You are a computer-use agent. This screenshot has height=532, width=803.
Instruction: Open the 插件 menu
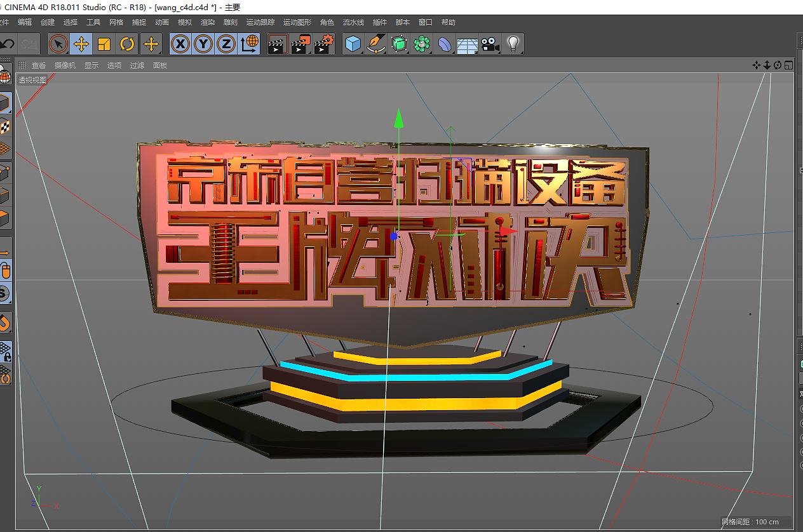[x=380, y=22]
